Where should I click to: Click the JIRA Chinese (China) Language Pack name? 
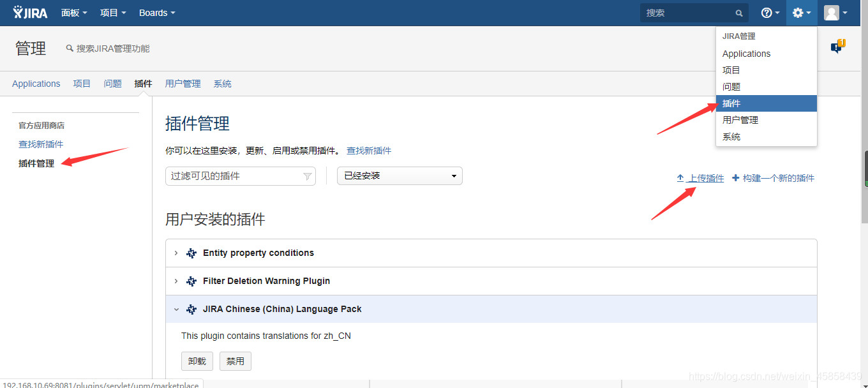pyautogui.click(x=282, y=310)
